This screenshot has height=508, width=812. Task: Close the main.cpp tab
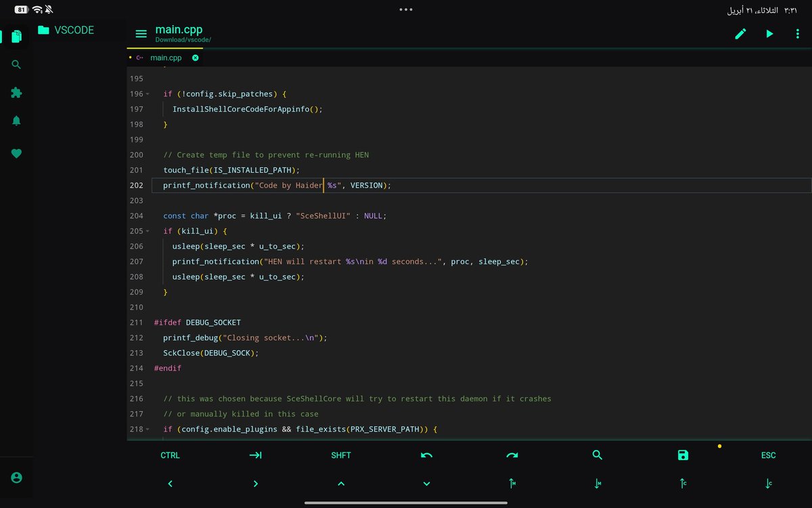click(196, 58)
